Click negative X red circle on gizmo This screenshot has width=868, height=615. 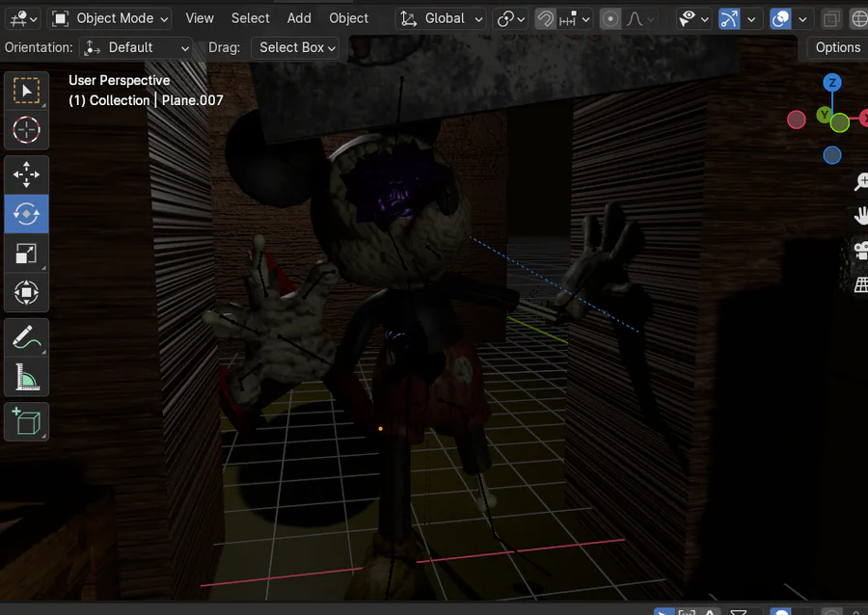(x=796, y=120)
